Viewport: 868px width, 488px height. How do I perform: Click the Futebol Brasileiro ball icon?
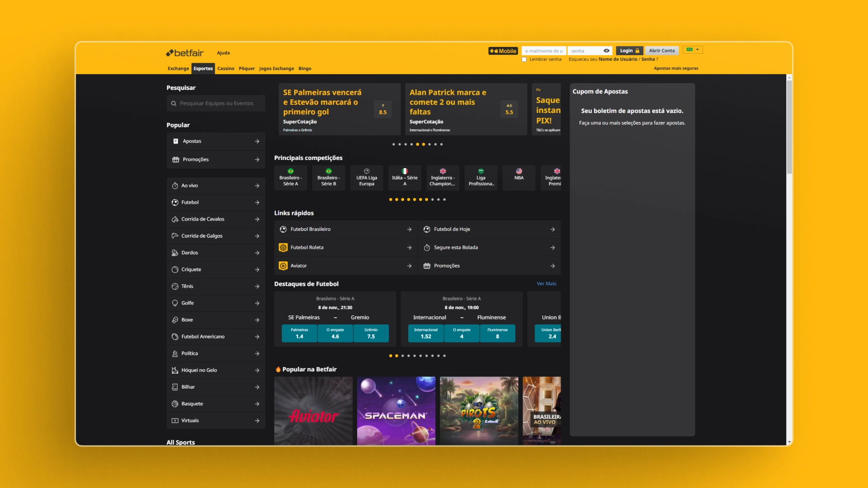283,230
